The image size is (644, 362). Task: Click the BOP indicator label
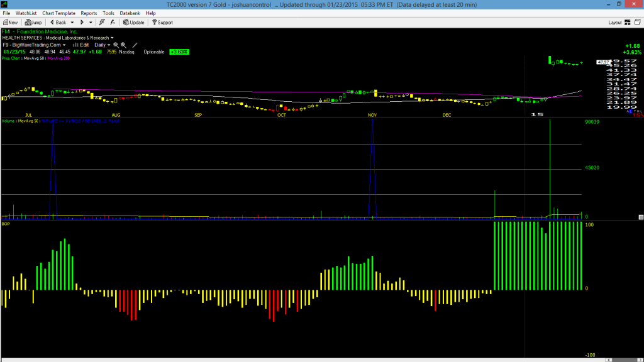(6, 224)
